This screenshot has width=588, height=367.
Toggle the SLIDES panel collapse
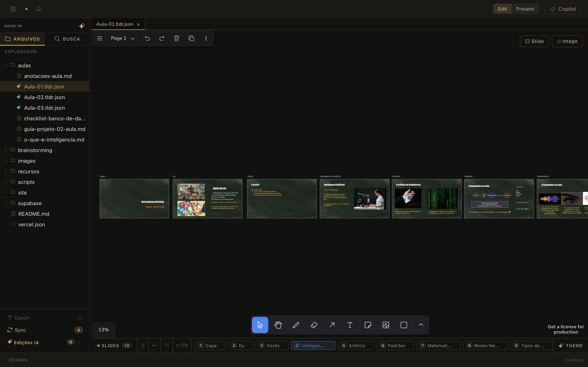(x=108, y=345)
